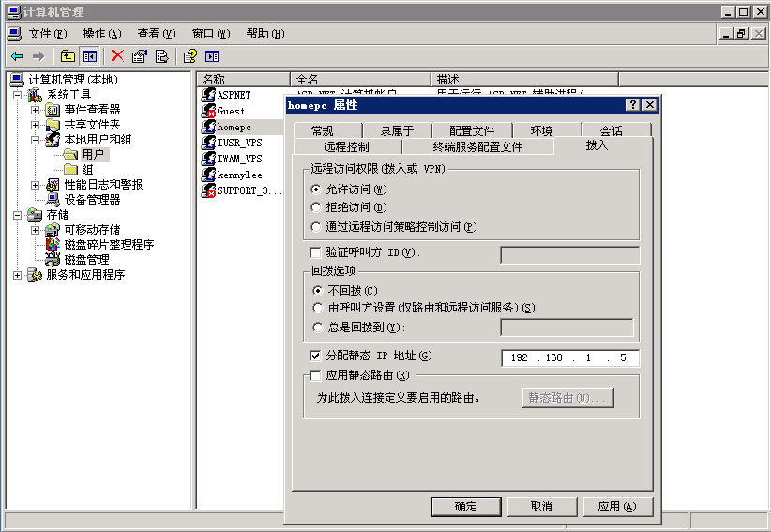Click the 可移动存储 tree icon
Screen dimensions: 771x532
(x=53, y=230)
